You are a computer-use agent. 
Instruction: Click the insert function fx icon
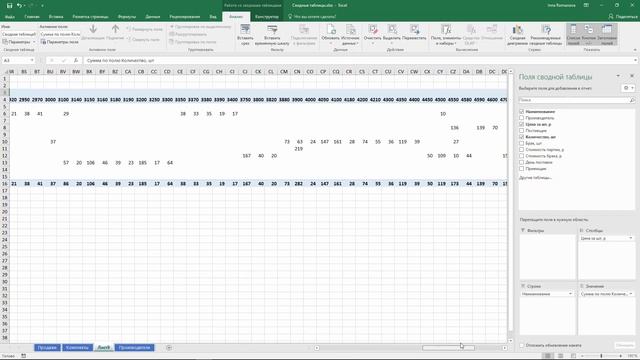pos(76,60)
